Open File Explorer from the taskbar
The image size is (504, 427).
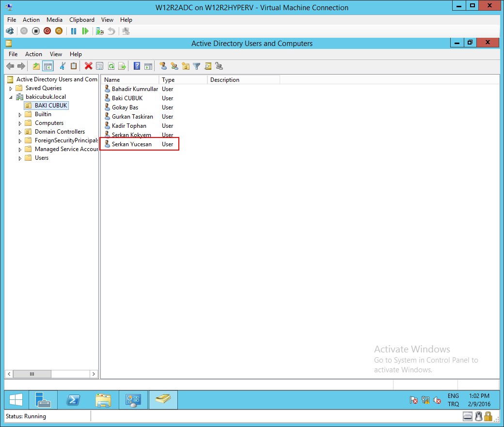[x=103, y=400]
